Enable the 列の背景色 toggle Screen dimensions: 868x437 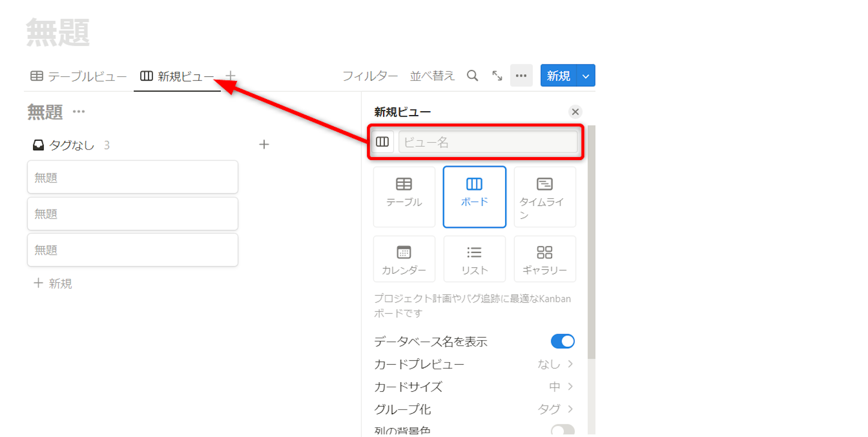[562, 430]
